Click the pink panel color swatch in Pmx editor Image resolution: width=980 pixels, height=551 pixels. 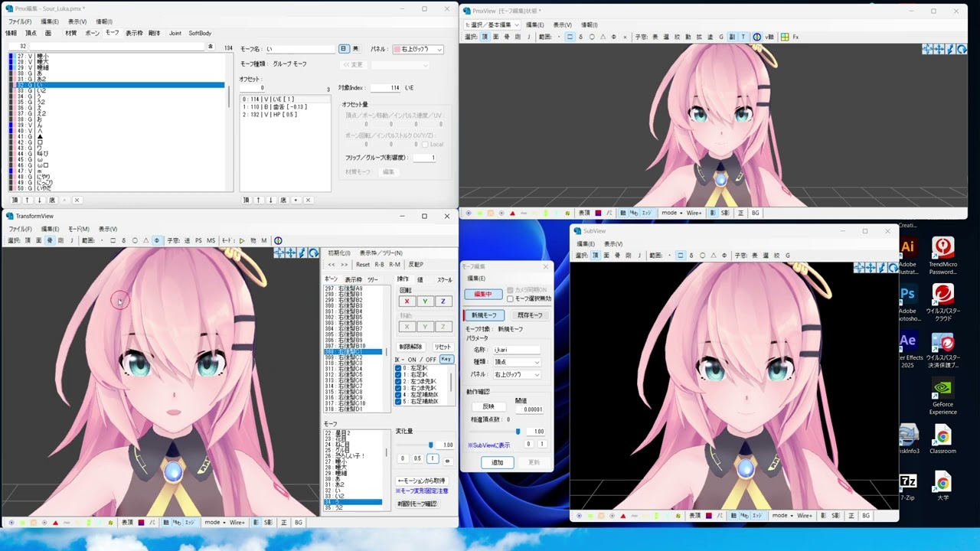coord(397,49)
